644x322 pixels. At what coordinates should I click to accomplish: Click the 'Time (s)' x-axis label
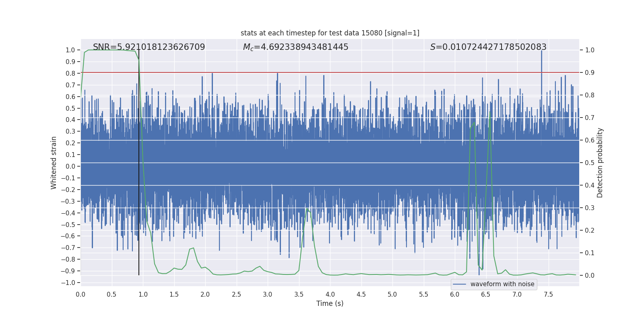click(x=330, y=303)
